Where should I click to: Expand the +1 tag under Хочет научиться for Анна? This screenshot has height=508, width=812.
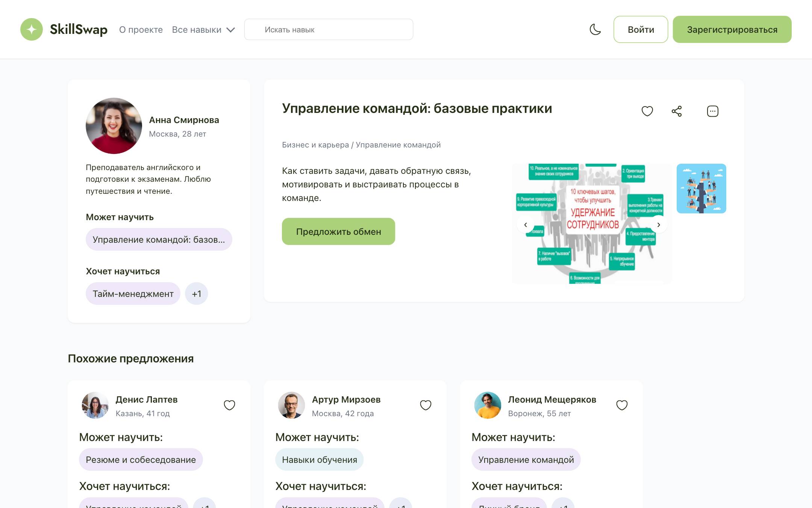(197, 294)
